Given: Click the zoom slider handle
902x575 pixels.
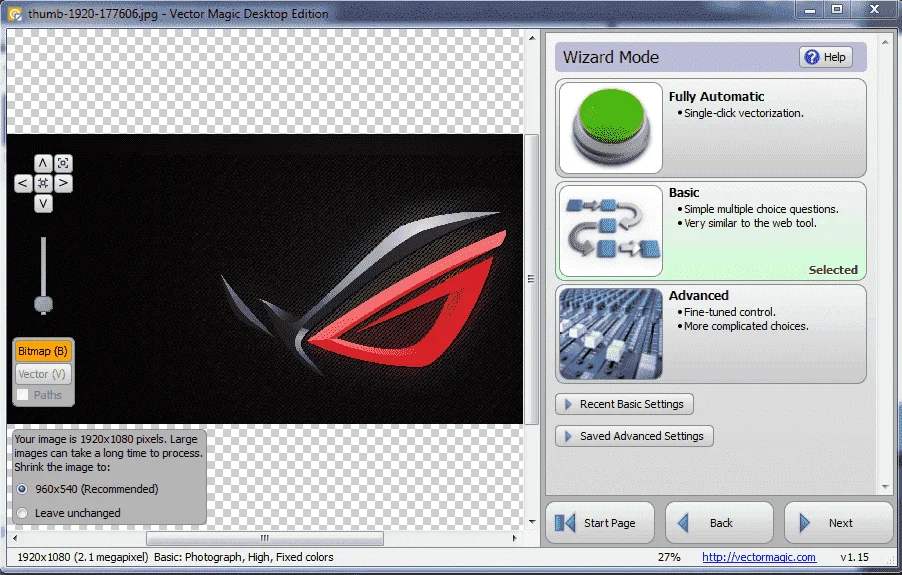Looking at the screenshot, I should pos(43,304).
